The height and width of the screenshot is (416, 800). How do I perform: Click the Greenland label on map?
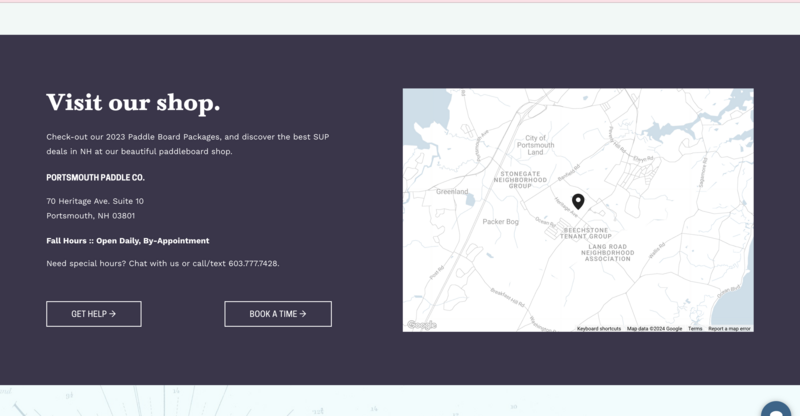(x=452, y=191)
